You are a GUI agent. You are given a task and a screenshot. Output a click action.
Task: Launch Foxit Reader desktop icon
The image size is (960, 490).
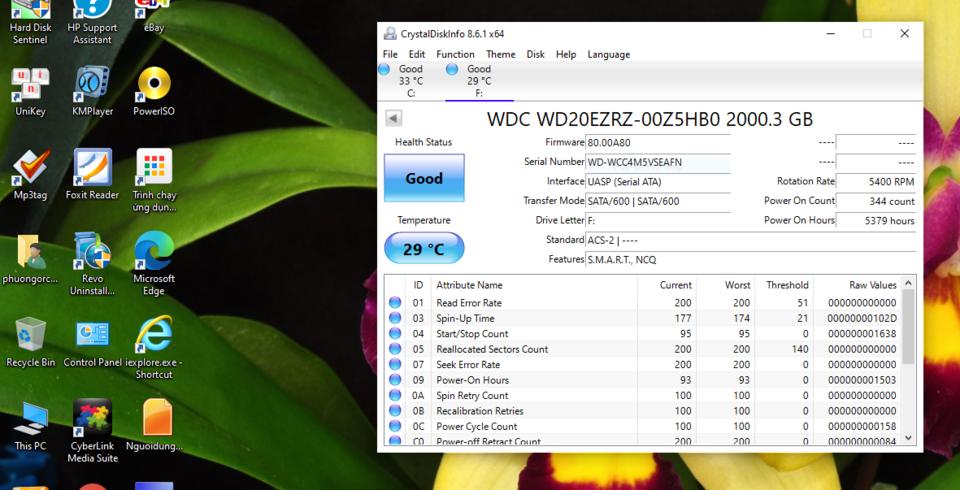(92, 175)
